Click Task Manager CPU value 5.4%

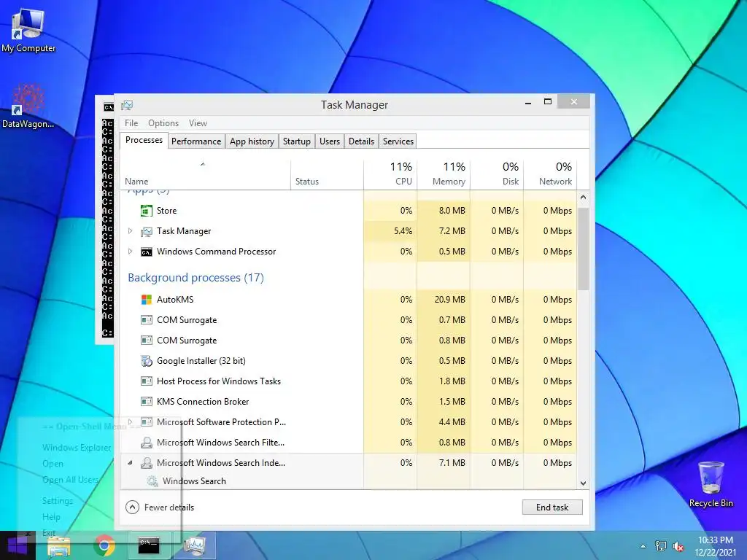pos(403,231)
